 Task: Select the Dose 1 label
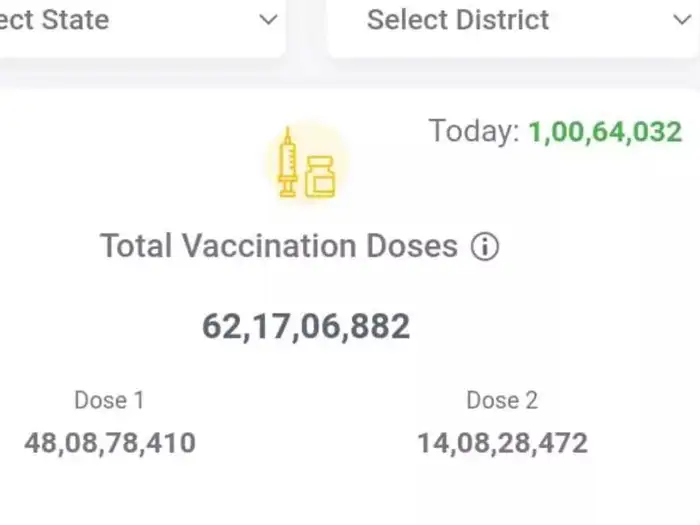click(x=109, y=401)
